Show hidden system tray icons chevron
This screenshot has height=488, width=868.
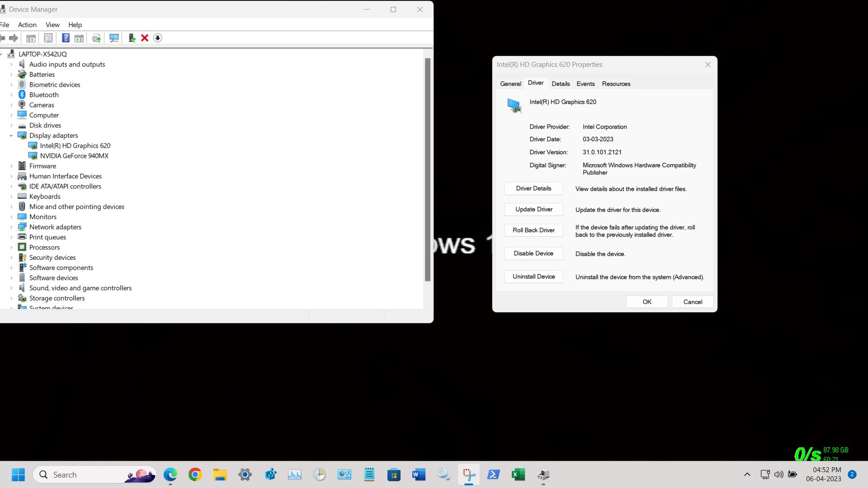pos(747,474)
